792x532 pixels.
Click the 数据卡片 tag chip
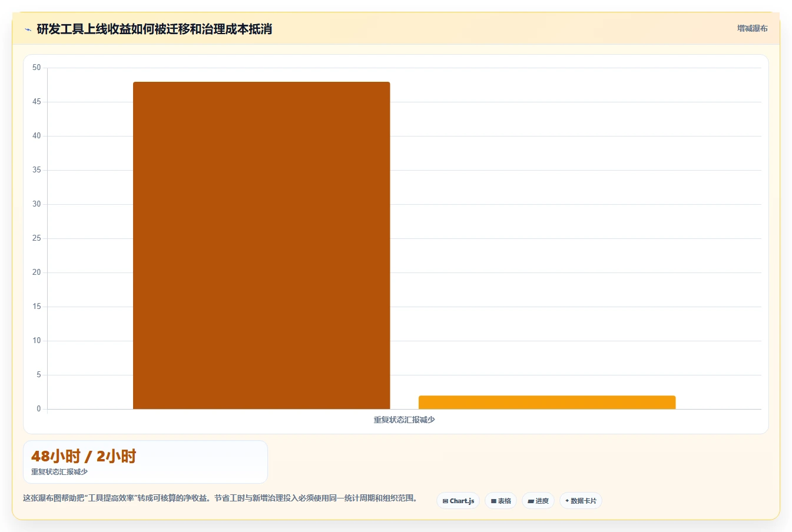(581, 501)
